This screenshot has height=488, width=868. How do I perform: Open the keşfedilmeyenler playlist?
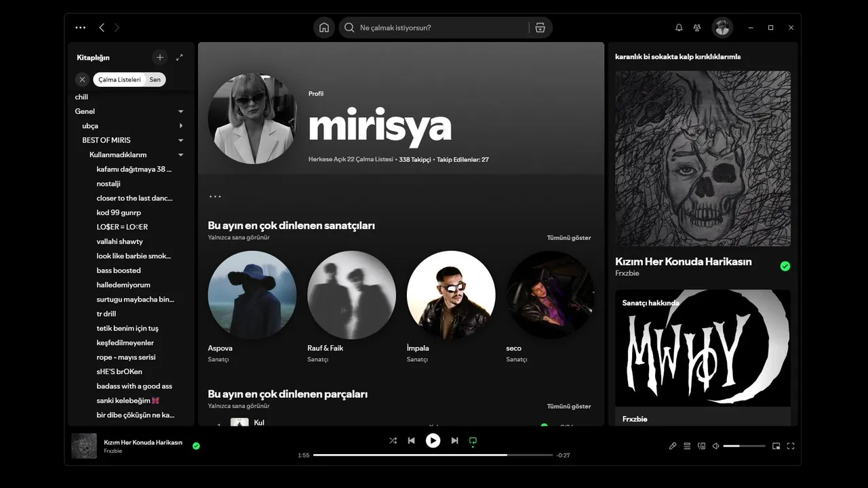click(x=125, y=343)
